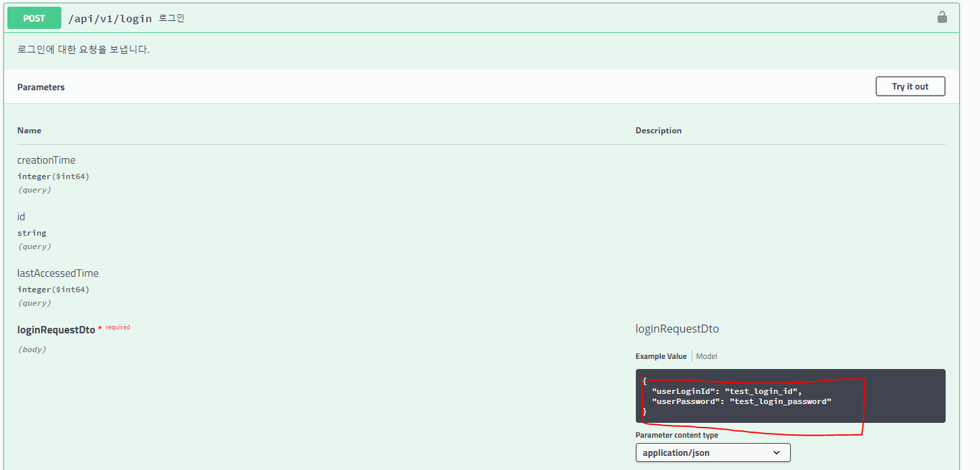Click the 로그인에 대한 요청을 보냅니다. description
980x470 pixels.
click(x=84, y=50)
